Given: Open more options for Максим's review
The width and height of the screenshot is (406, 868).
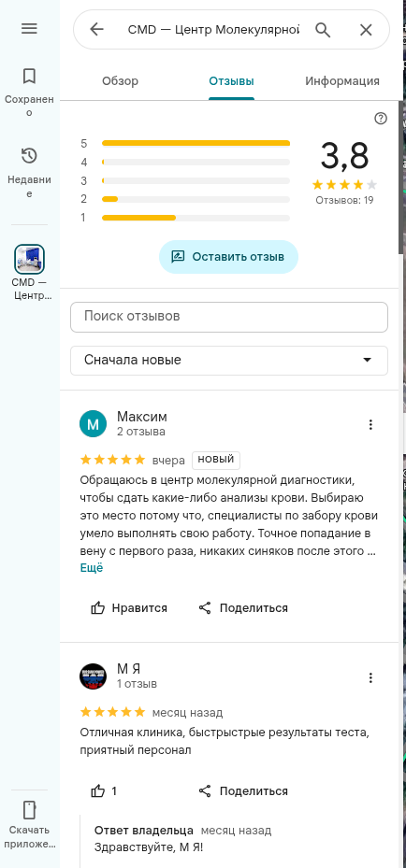Looking at the screenshot, I should coord(370,424).
